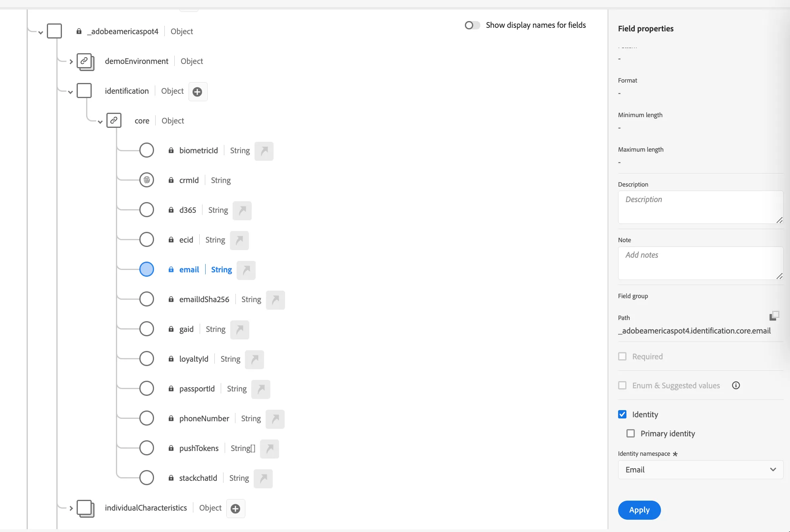Click into the Add notes text area
The width and height of the screenshot is (790, 532).
[x=700, y=263]
